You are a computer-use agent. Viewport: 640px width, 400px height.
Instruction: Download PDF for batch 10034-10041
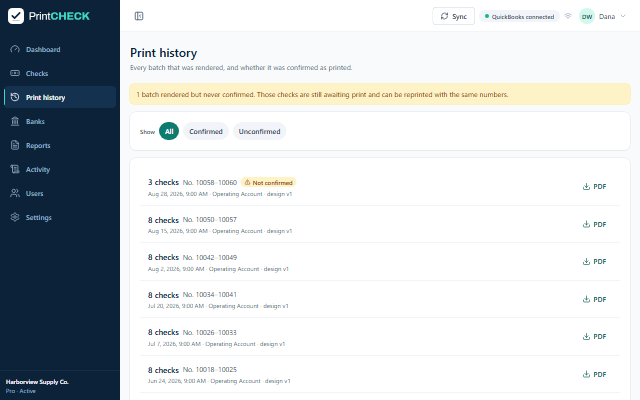click(594, 299)
